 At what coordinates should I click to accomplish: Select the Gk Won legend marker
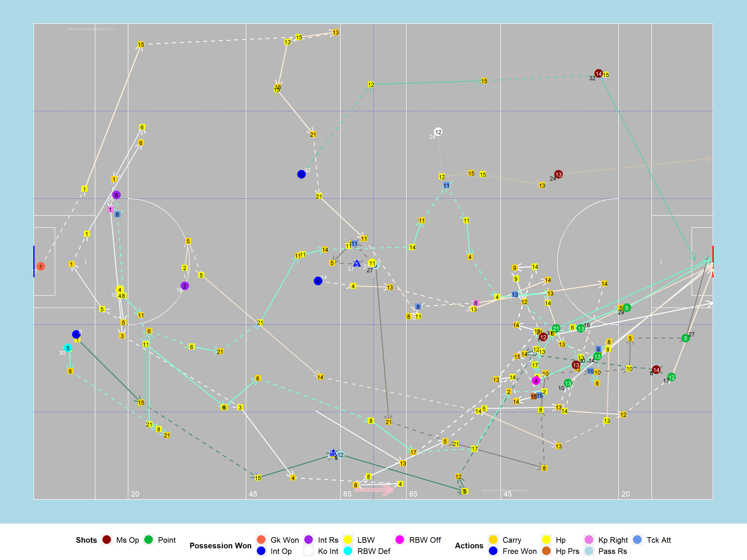(261, 539)
